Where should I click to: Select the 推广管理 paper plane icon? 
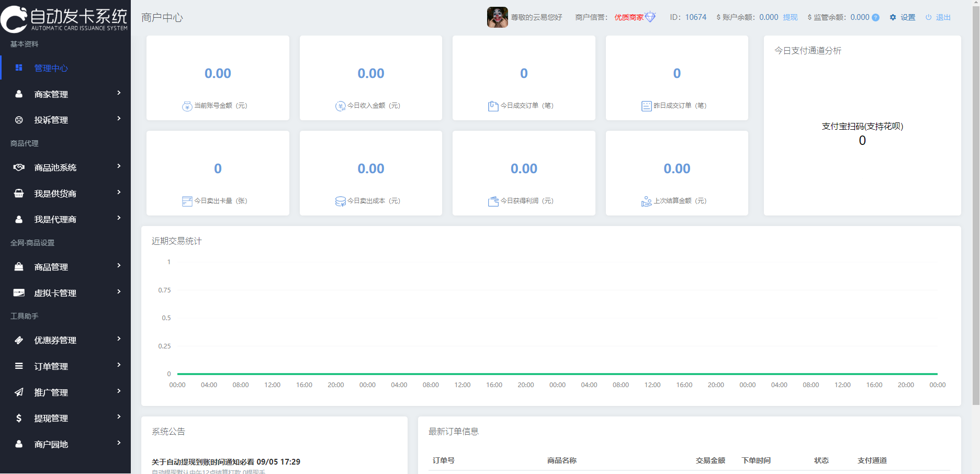[x=19, y=391]
